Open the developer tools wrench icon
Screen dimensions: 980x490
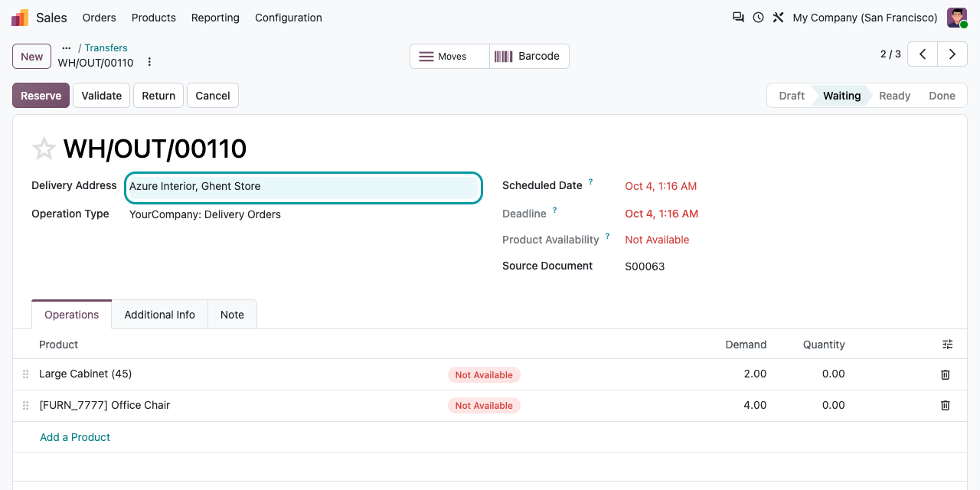tap(778, 17)
